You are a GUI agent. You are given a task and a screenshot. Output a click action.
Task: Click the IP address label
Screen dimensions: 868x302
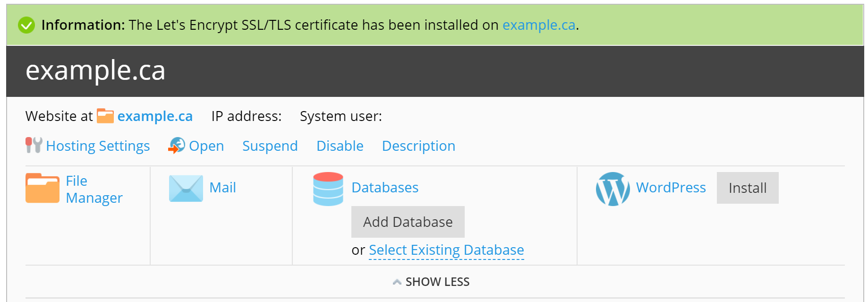tap(247, 116)
